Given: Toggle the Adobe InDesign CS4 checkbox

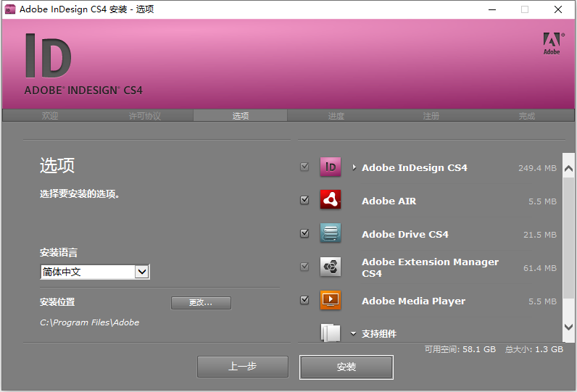Looking at the screenshot, I should click(304, 167).
